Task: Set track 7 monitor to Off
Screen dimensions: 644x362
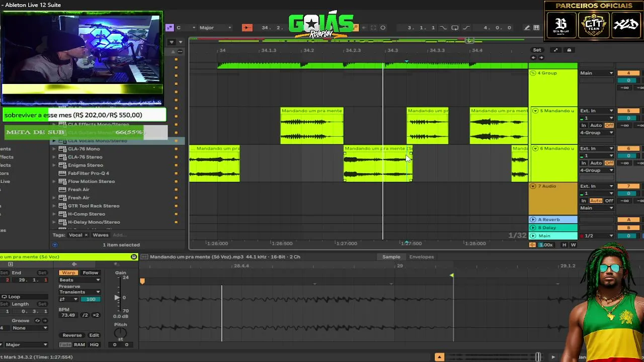Action: [609, 201]
